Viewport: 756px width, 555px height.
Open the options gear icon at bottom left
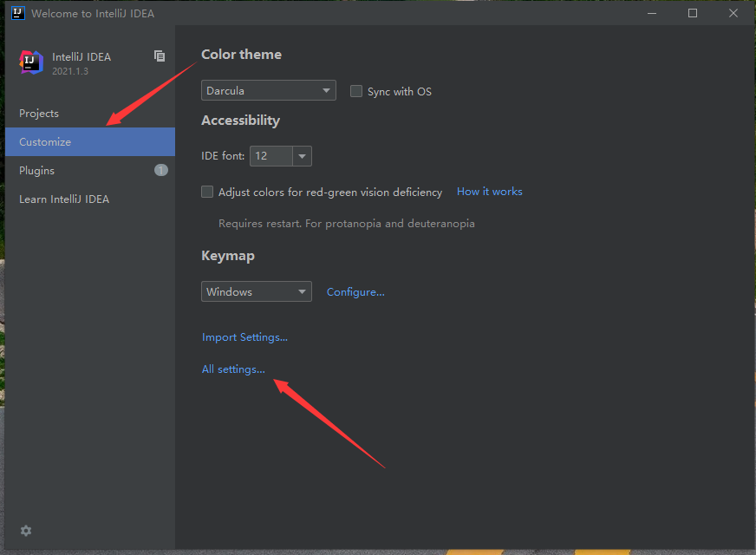coord(26,531)
